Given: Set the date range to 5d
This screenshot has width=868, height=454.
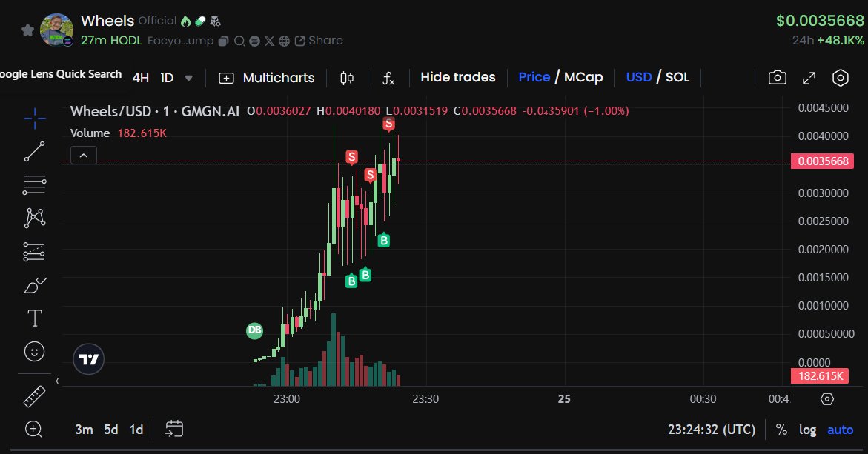Looking at the screenshot, I should [111, 430].
